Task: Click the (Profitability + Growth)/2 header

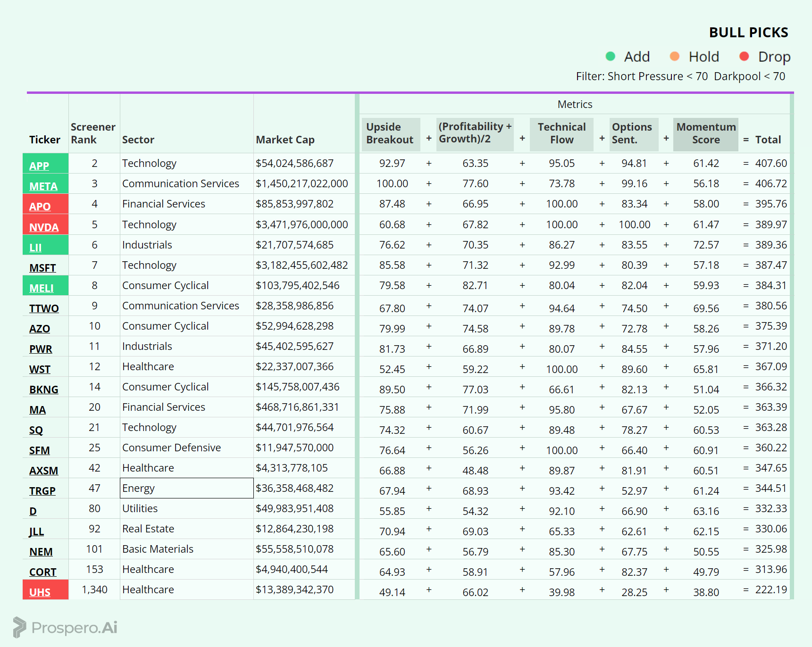Action: [475, 133]
